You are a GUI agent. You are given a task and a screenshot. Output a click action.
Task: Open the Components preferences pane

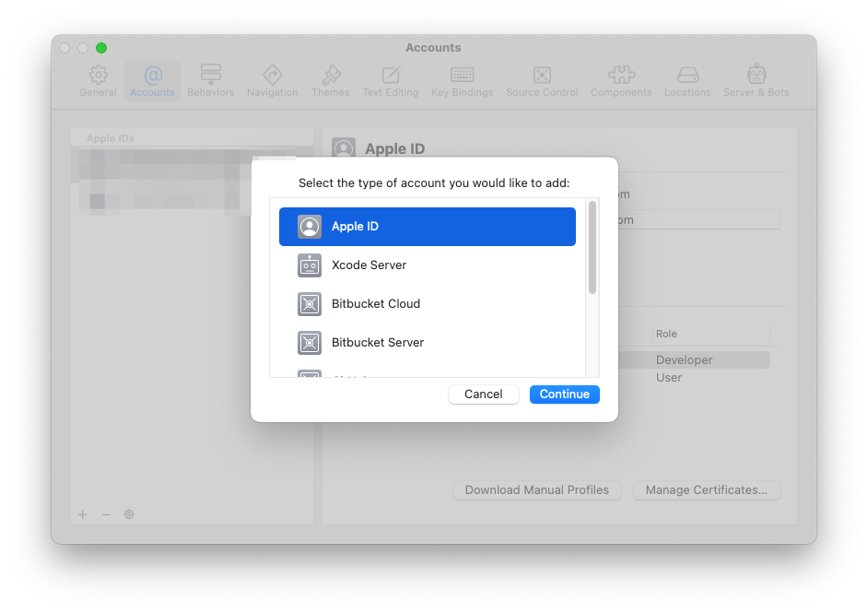(x=620, y=80)
